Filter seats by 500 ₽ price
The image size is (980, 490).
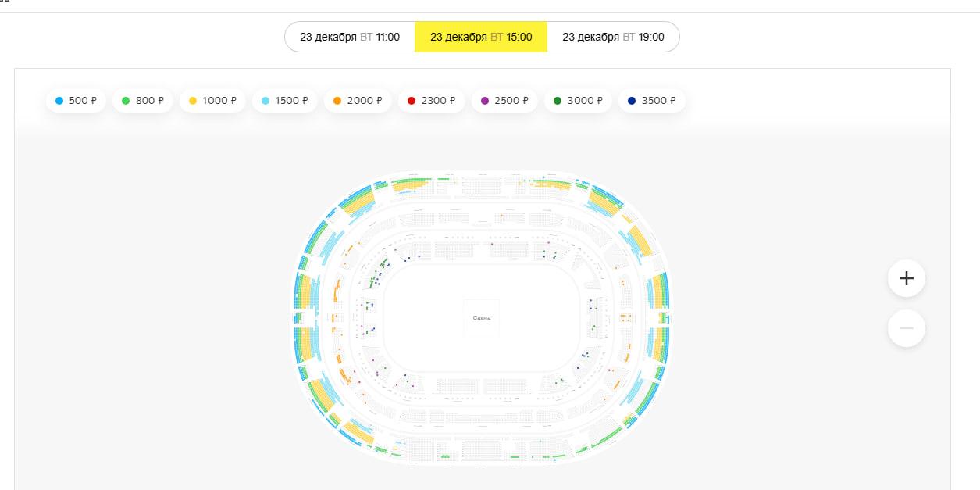(x=76, y=101)
